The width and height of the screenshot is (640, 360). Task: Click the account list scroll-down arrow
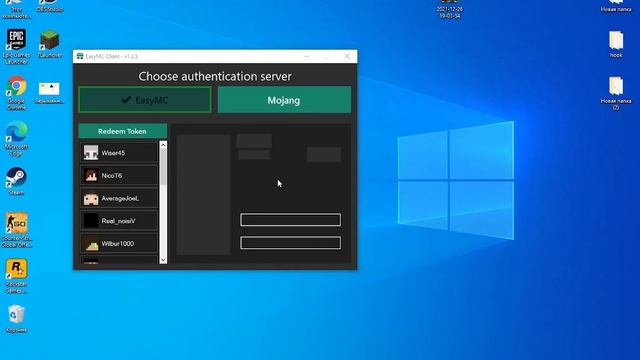click(x=163, y=260)
